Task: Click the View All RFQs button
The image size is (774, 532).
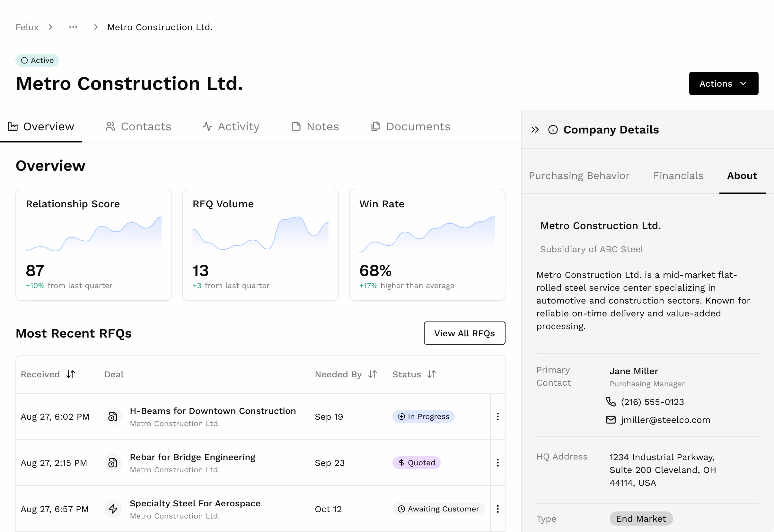Action: point(464,333)
